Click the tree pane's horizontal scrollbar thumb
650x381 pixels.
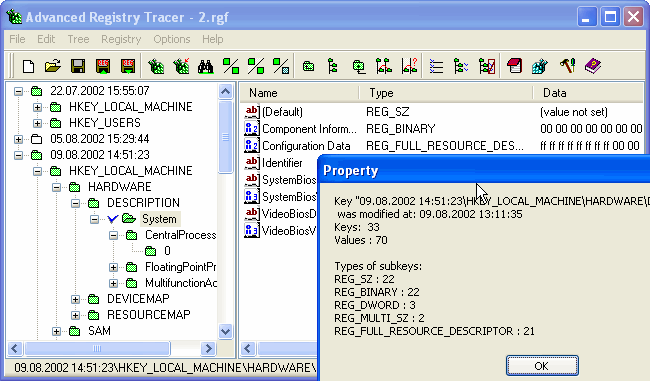pos(97,349)
